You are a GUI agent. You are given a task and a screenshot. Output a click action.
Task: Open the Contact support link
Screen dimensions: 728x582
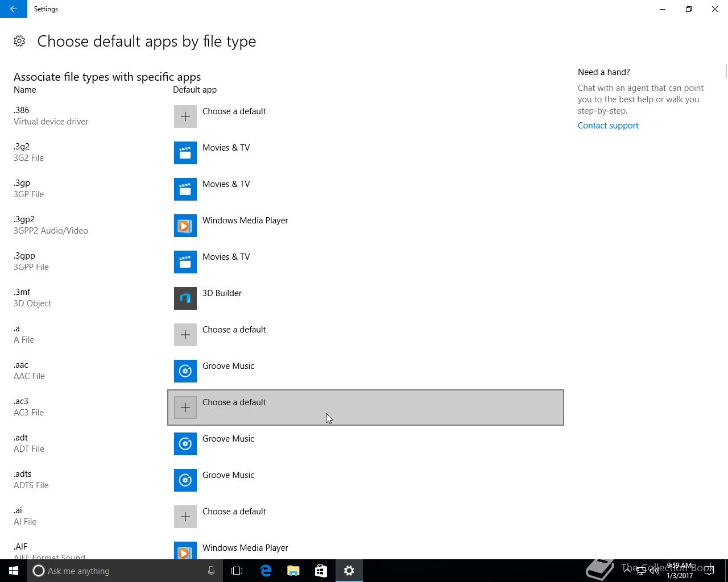click(x=608, y=126)
